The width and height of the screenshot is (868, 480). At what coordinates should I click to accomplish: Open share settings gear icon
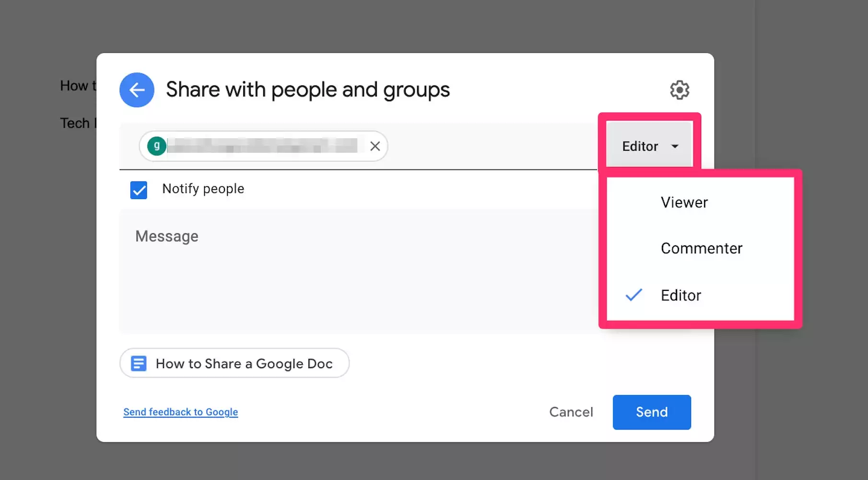(679, 90)
